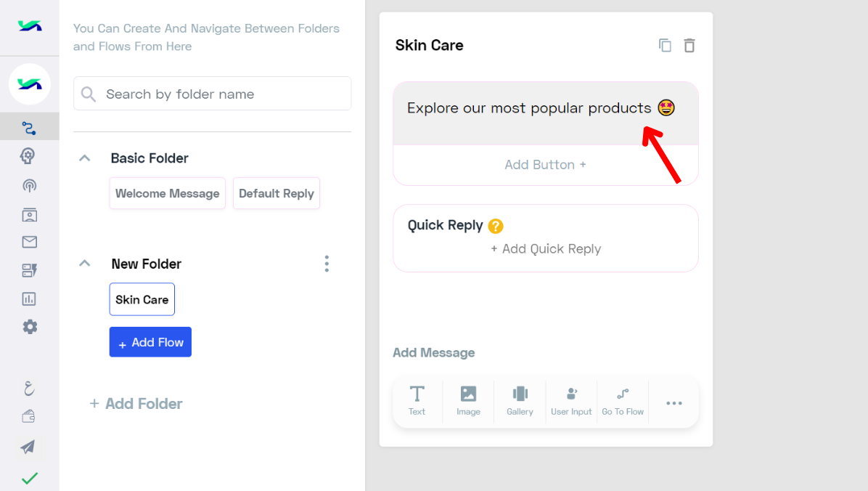The height and width of the screenshot is (491, 868).
Task: Show more message types with ellipsis
Action: [674, 403]
